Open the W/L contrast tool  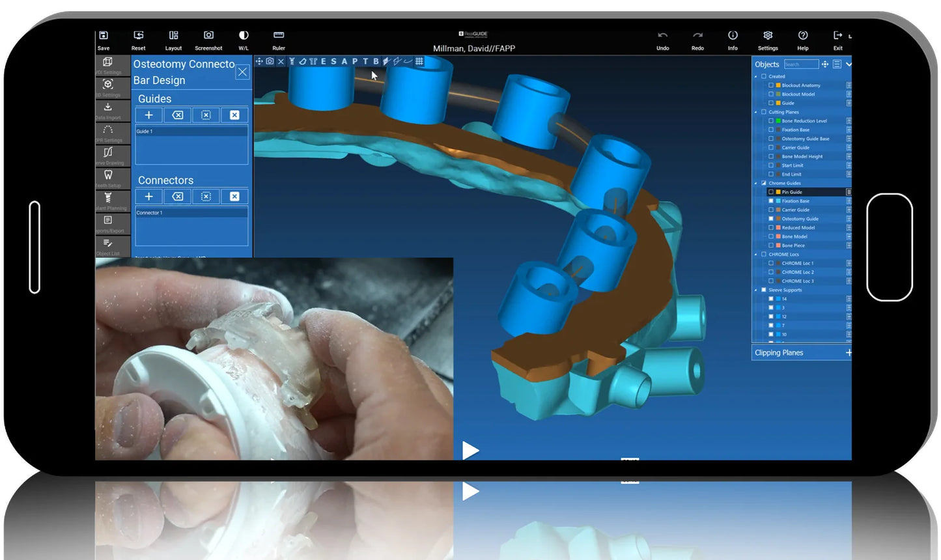[x=244, y=39]
